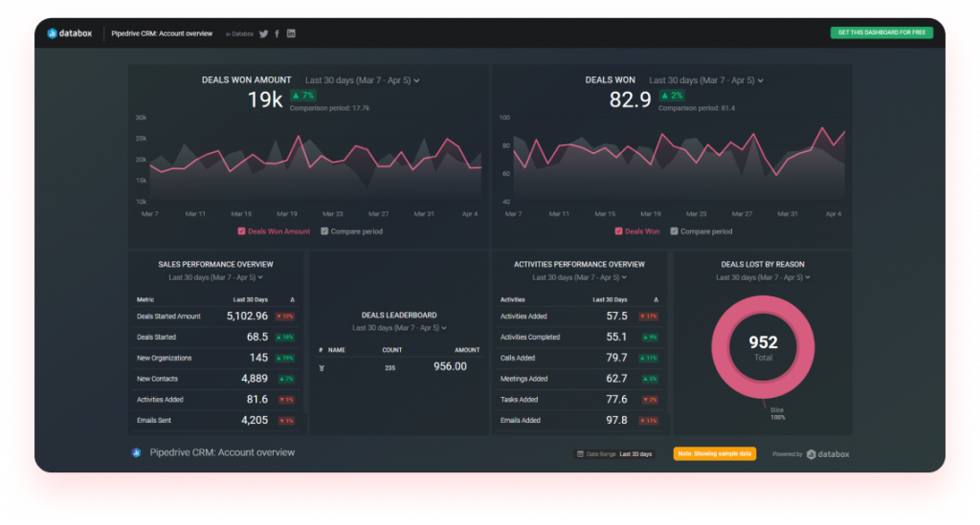
Task: Click Get This Dashboard For Free button
Action: tap(881, 33)
